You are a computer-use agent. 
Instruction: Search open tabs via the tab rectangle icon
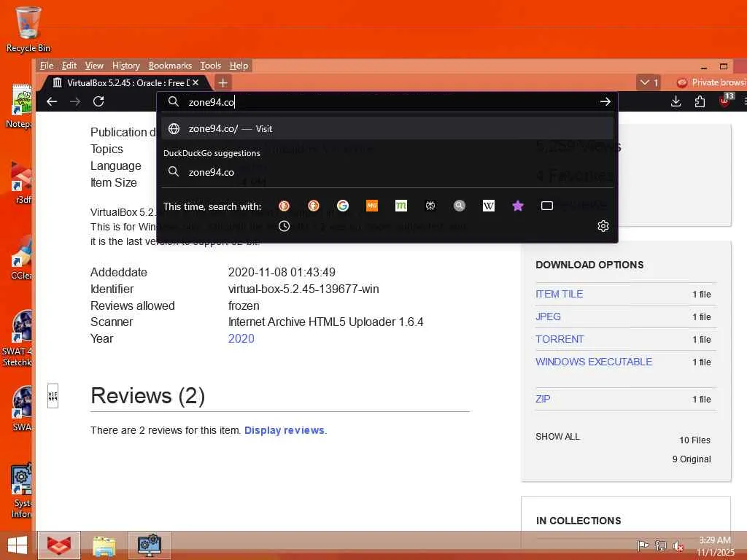tap(547, 206)
